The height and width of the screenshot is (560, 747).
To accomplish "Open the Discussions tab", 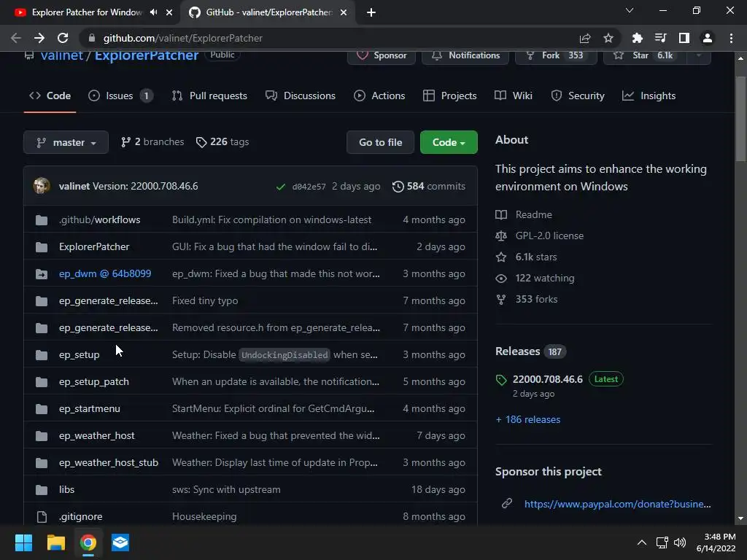I will tap(300, 96).
